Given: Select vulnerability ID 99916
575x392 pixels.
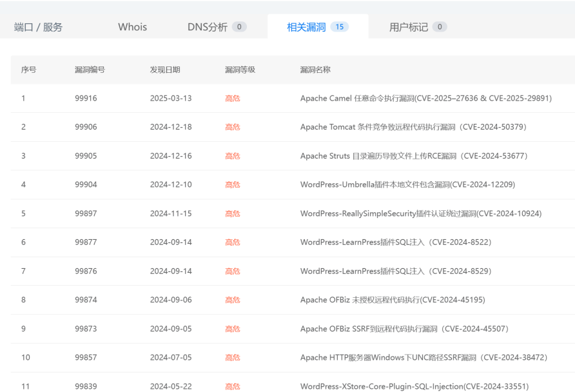Looking at the screenshot, I should tap(86, 98).
